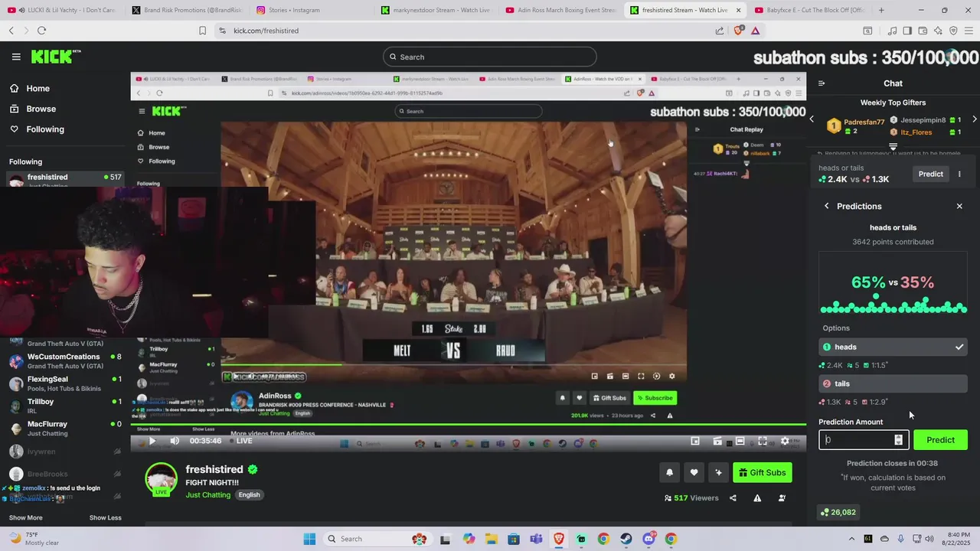Click the English language tag
Viewport: 980px width, 551px height.
[x=249, y=495]
